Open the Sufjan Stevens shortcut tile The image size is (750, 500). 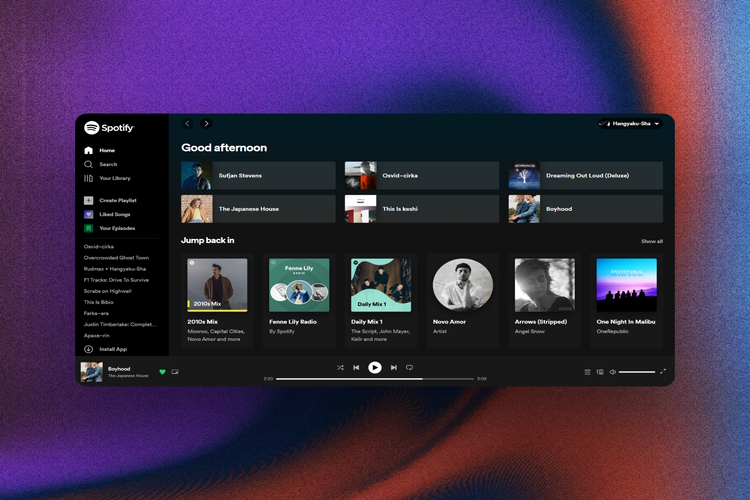[258, 176]
